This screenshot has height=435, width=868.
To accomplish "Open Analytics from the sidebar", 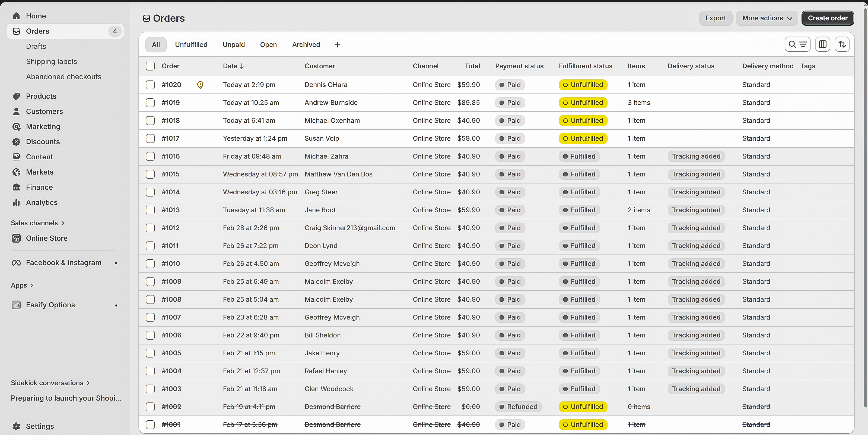I will tap(42, 202).
